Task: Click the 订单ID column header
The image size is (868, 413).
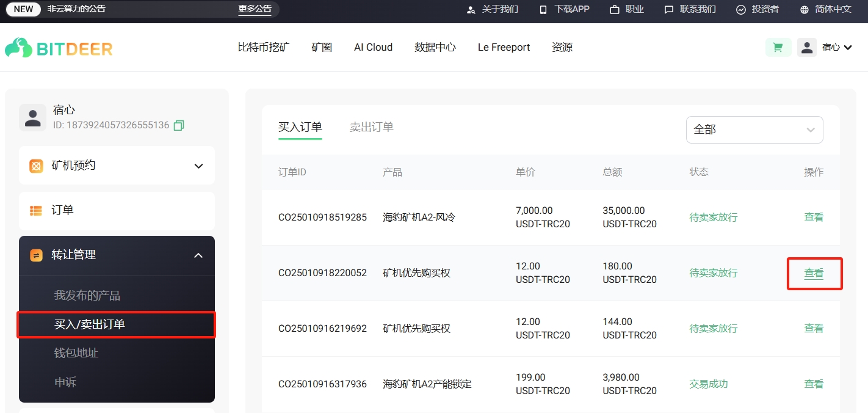Action: [x=292, y=172]
